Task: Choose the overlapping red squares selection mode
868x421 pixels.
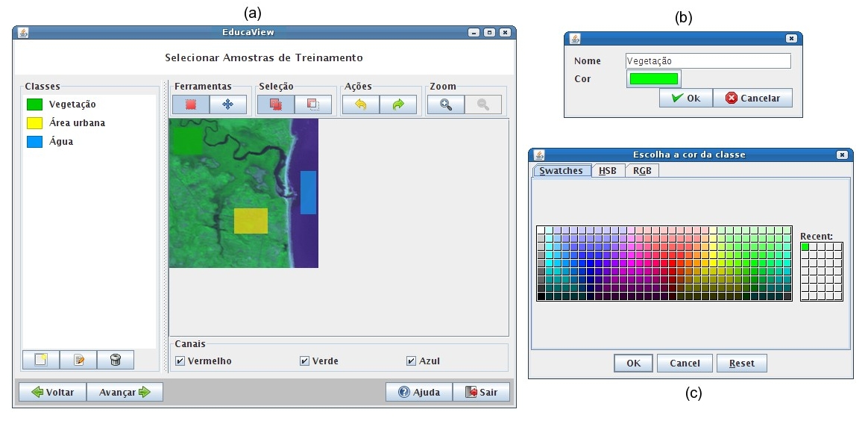Action: (x=276, y=105)
